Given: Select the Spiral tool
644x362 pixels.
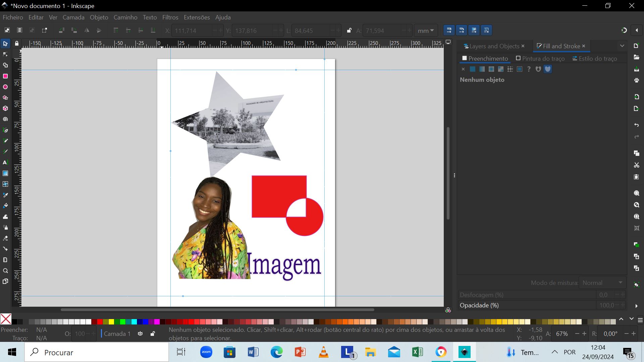Looking at the screenshot, I should [5, 119].
